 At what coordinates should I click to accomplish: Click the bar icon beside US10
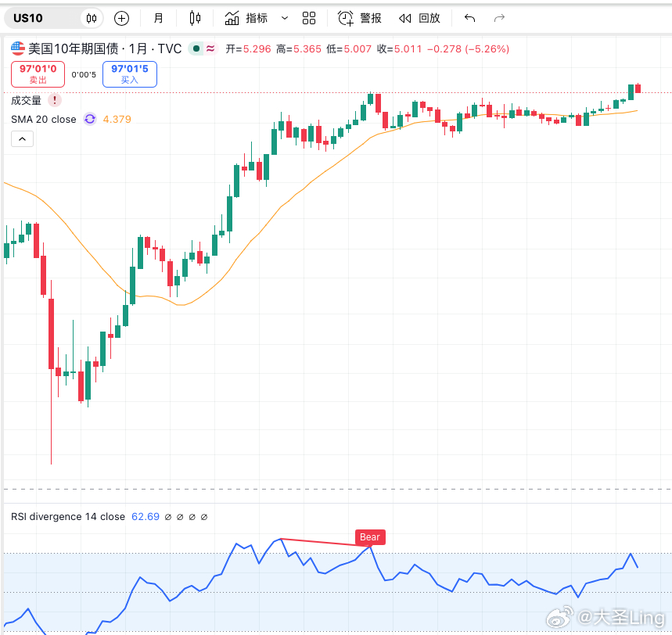pyautogui.click(x=92, y=19)
